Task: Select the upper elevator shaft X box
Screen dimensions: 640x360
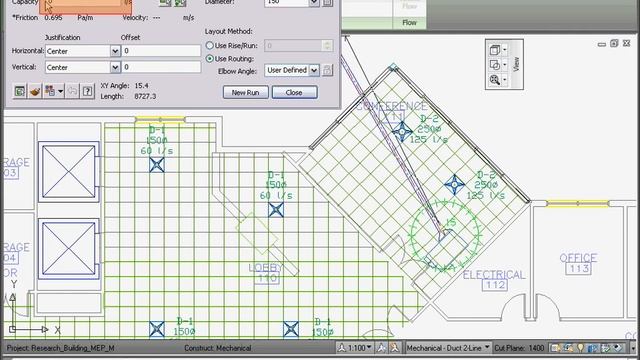Action: point(69,171)
